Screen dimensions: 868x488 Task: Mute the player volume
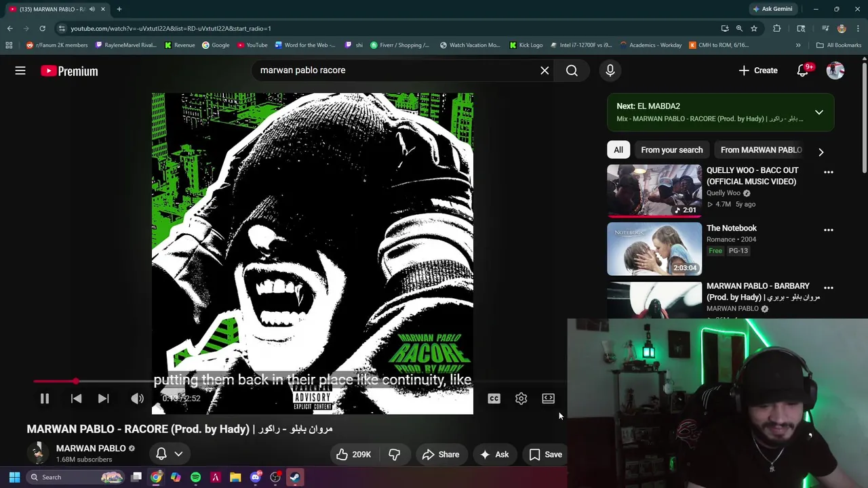[x=137, y=399]
